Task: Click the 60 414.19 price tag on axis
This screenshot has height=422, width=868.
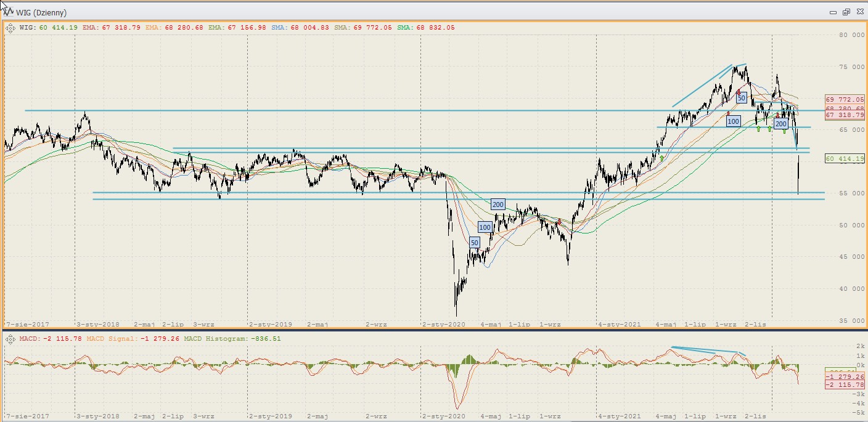Action: click(845, 159)
